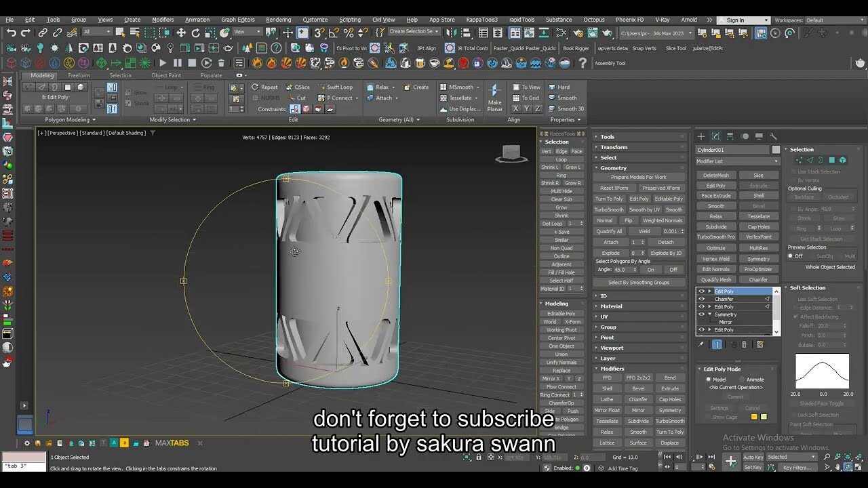Click the Pin Stack icon below modifier list

[x=701, y=344]
